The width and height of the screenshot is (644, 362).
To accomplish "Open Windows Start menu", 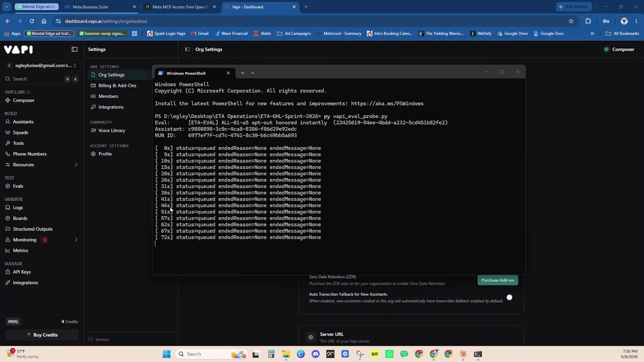I will (167, 354).
